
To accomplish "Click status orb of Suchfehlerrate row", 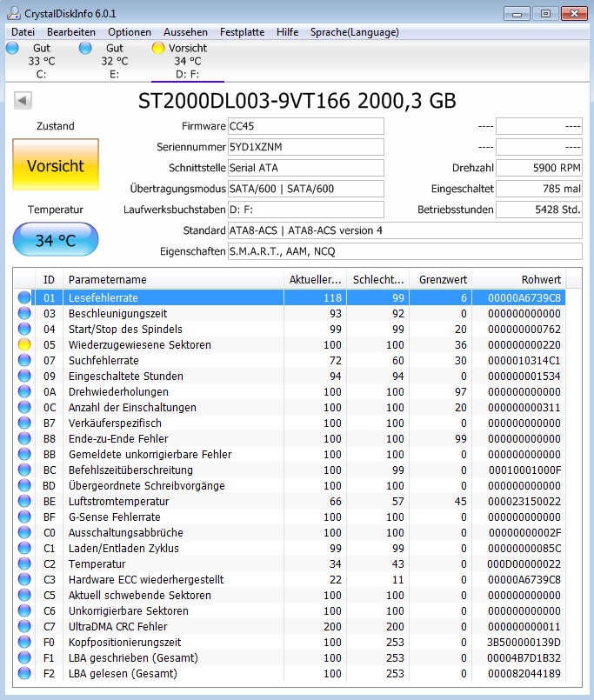I will [x=24, y=360].
